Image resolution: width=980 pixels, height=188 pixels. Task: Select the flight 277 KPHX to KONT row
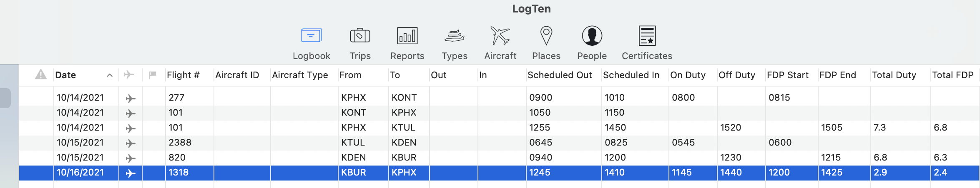pyautogui.click(x=499, y=97)
